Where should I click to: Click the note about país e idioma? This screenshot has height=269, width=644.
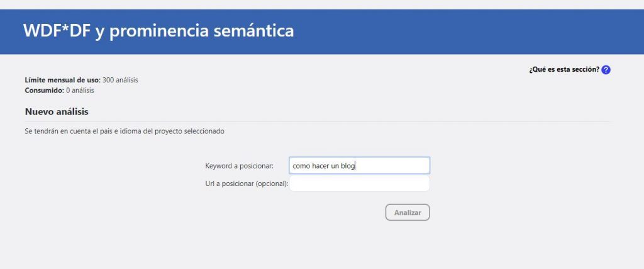[125, 131]
